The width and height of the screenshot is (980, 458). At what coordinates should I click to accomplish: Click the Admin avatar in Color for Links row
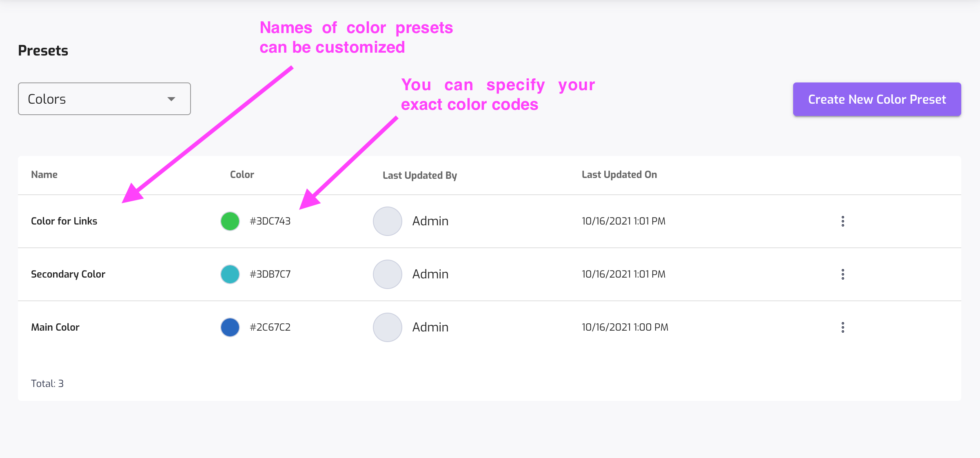pyautogui.click(x=388, y=221)
